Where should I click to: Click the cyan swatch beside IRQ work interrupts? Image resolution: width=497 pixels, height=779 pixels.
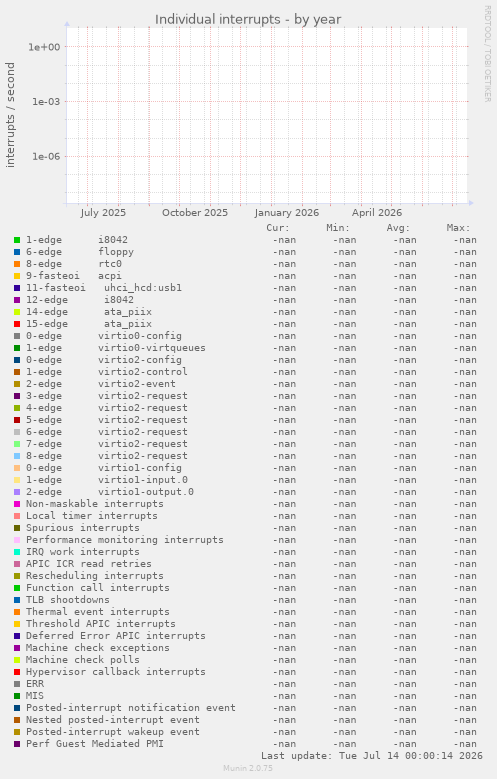coord(17,552)
